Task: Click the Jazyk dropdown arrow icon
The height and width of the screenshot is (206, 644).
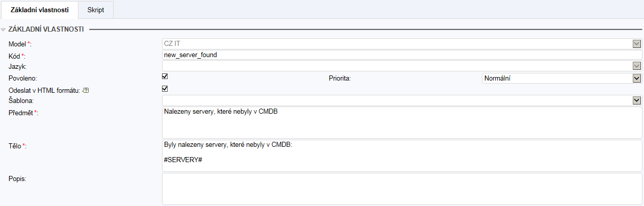Action: point(636,66)
